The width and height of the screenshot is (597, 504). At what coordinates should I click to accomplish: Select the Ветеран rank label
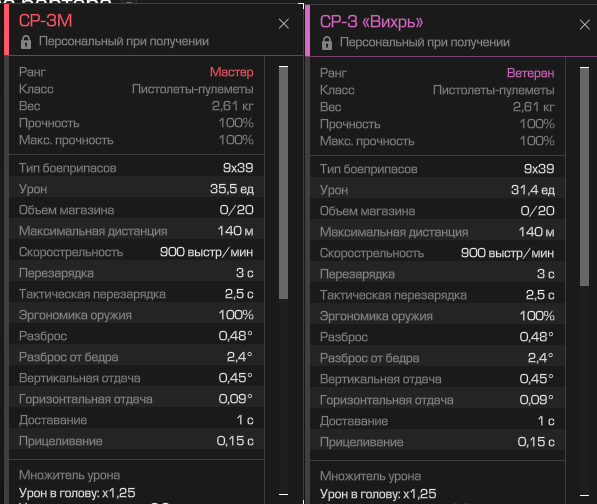[x=530, y=73]
